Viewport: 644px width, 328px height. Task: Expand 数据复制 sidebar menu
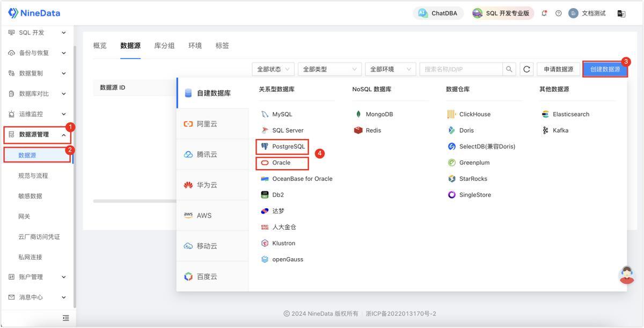37,74
